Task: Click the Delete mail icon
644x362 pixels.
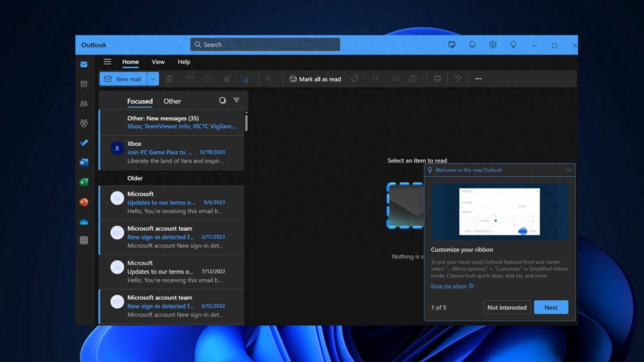Action: (168, 79)
